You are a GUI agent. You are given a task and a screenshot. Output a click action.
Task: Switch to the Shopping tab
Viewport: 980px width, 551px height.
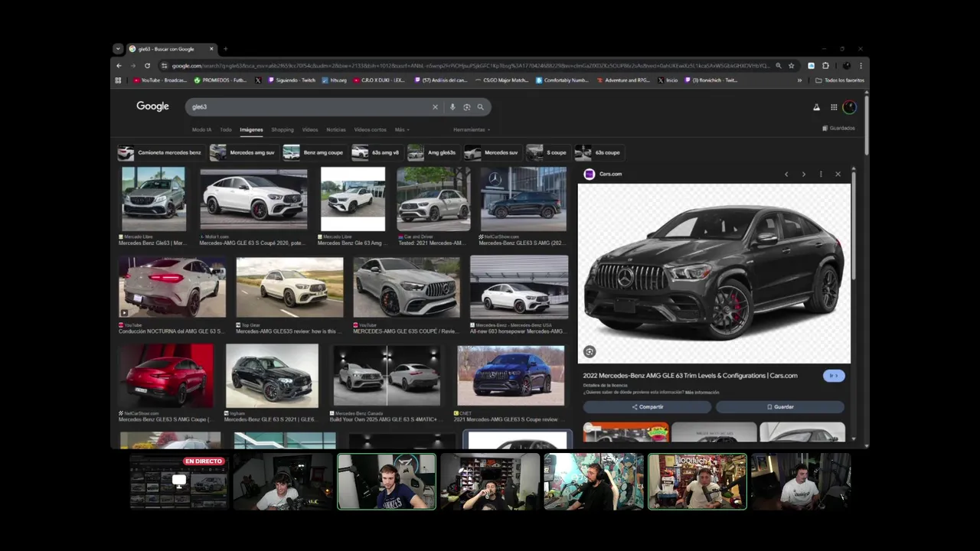(282, 129)
